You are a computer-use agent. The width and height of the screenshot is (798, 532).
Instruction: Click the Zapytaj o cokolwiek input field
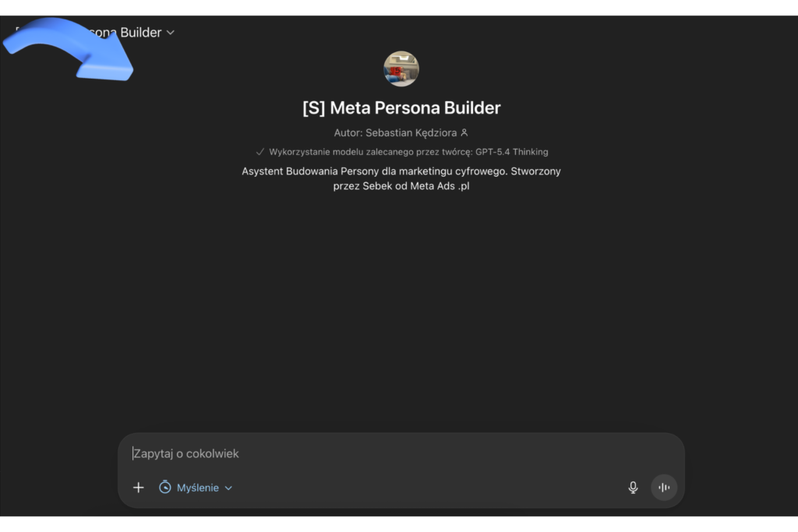401,453
